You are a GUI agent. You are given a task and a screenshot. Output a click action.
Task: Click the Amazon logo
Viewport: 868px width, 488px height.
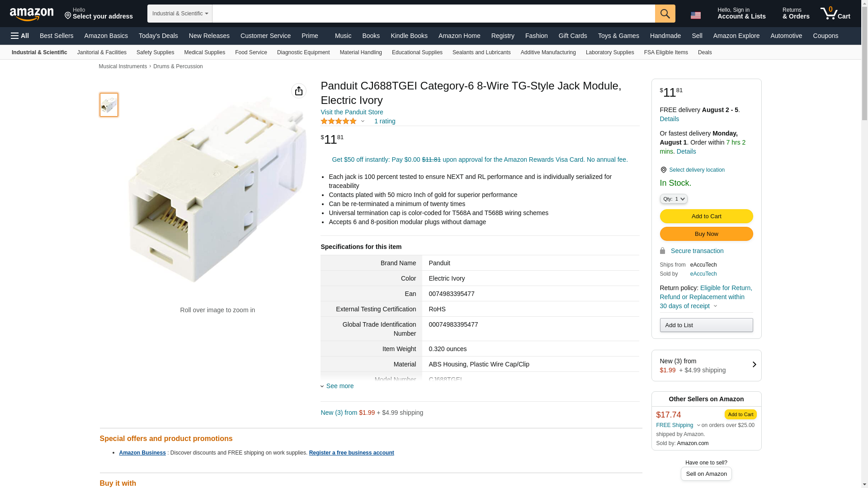(32, 14)
